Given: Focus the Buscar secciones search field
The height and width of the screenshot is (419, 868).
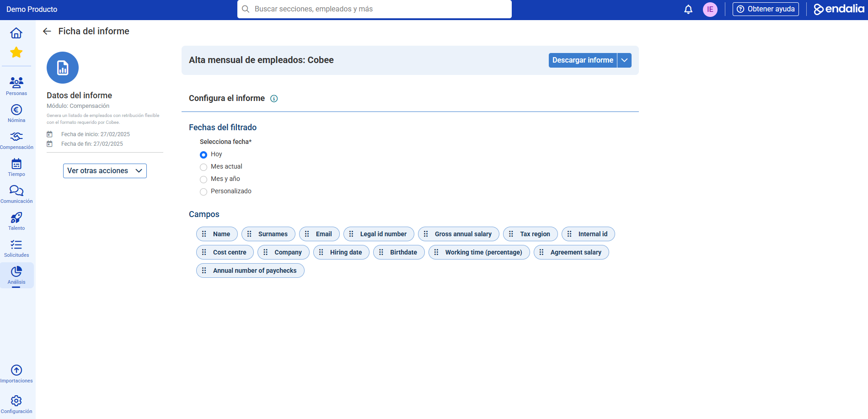Looking at the screenshot, I should click(x=375, y=9).
